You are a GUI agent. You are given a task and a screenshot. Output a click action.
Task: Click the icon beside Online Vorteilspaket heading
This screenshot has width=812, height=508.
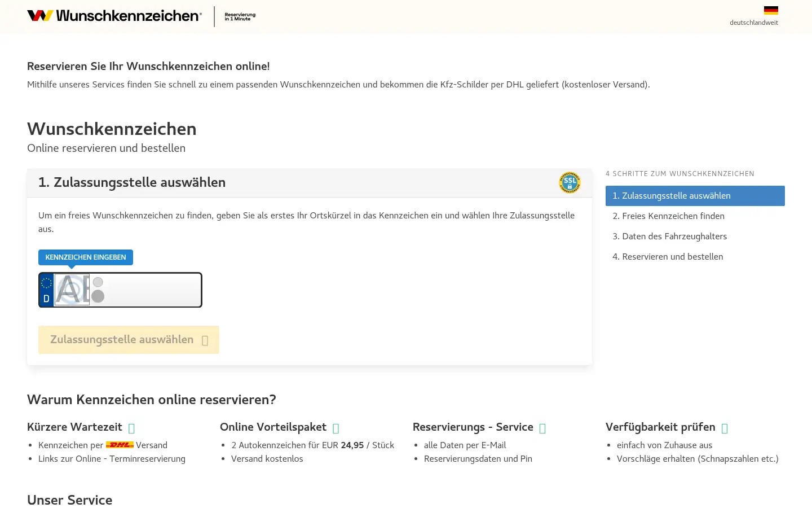pos(336,428)
